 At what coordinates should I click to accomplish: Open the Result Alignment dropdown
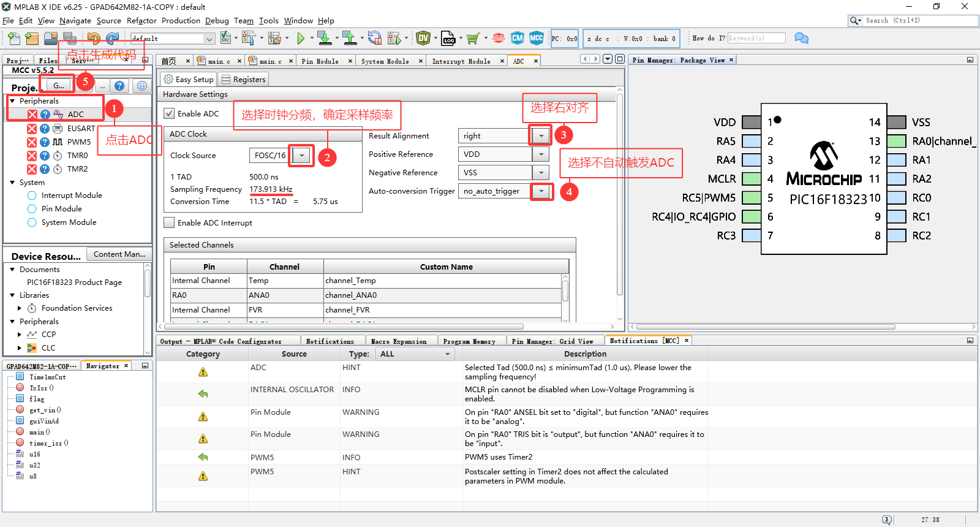pos(541,136)
